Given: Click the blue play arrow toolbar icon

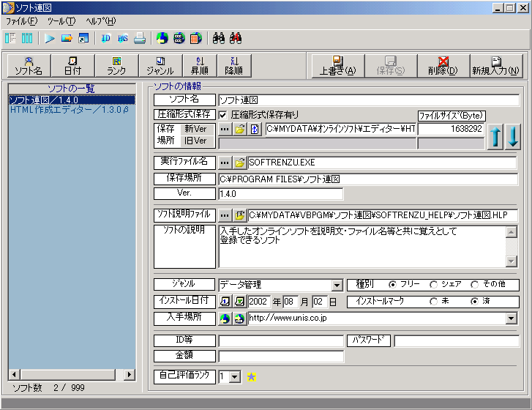Looking at the screenshot, I should coord(50,38).
